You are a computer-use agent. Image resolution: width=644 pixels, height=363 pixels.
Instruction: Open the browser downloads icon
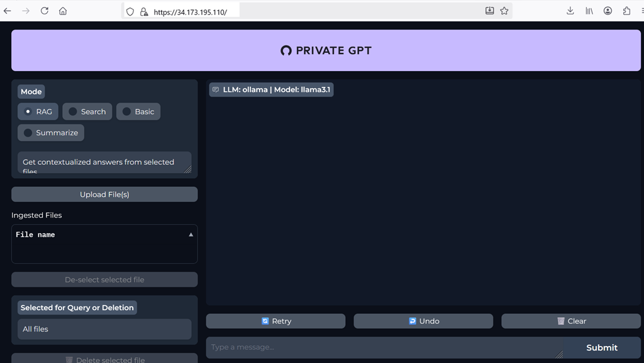[570, 11]
